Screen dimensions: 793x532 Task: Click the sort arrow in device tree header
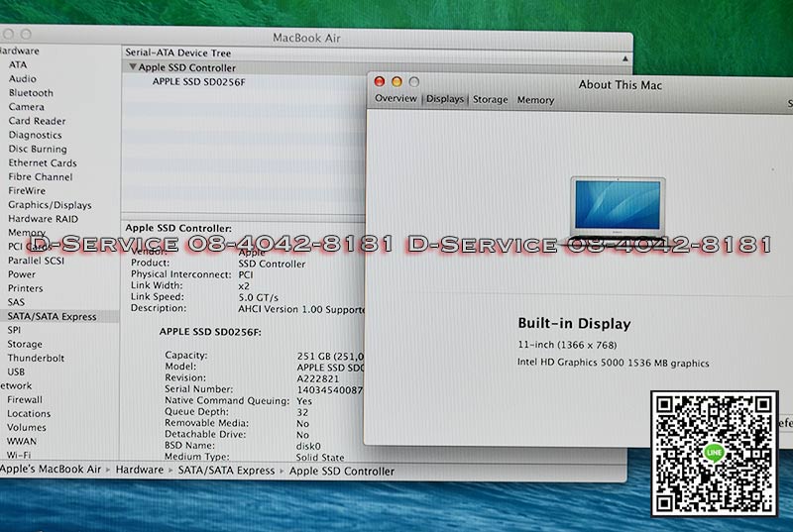pyautogui.click(x=625, y=59)
